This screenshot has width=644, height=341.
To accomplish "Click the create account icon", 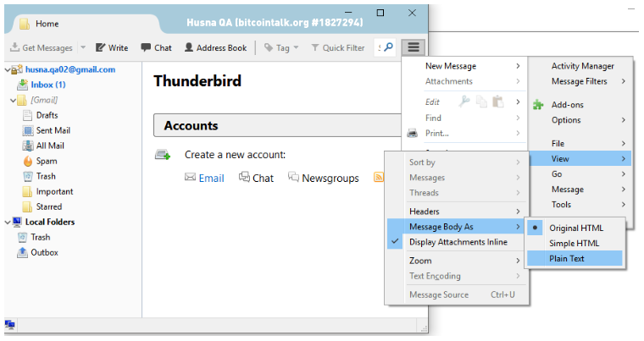I will (x=163, y=155).
